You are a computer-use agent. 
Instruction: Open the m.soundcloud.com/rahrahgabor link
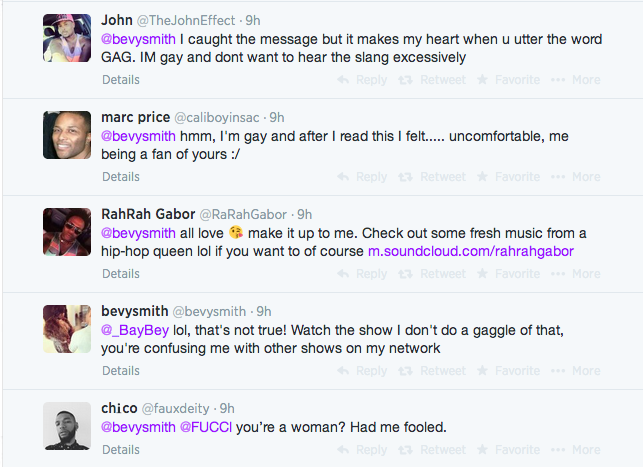coord(470,251)
